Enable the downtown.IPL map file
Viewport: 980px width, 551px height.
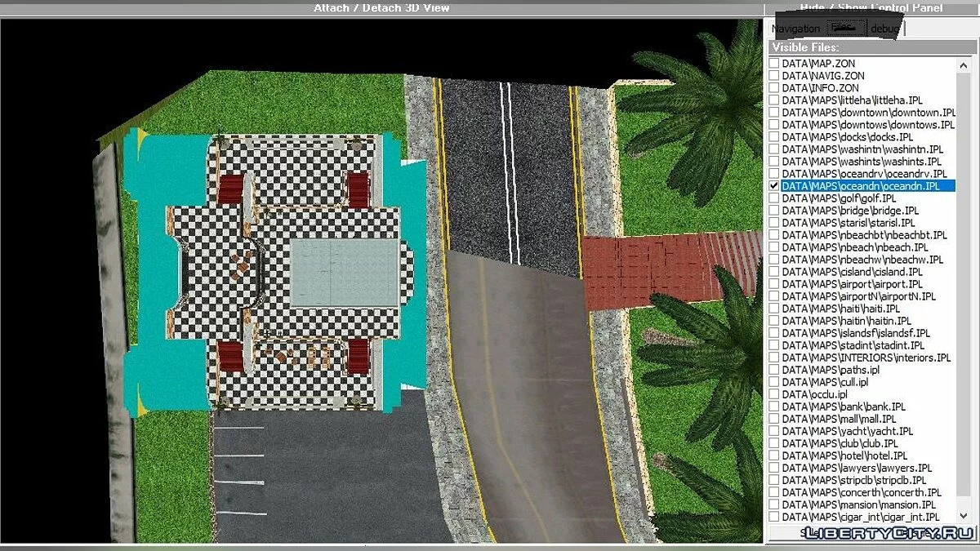pyautogui.click(x=773, y=112)
